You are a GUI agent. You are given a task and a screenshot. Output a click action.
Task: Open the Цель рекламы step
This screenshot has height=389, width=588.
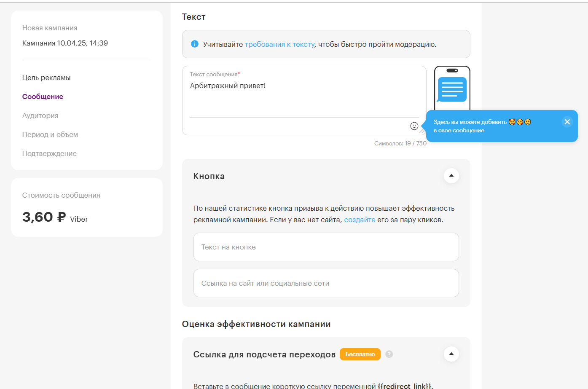point(46,78)
